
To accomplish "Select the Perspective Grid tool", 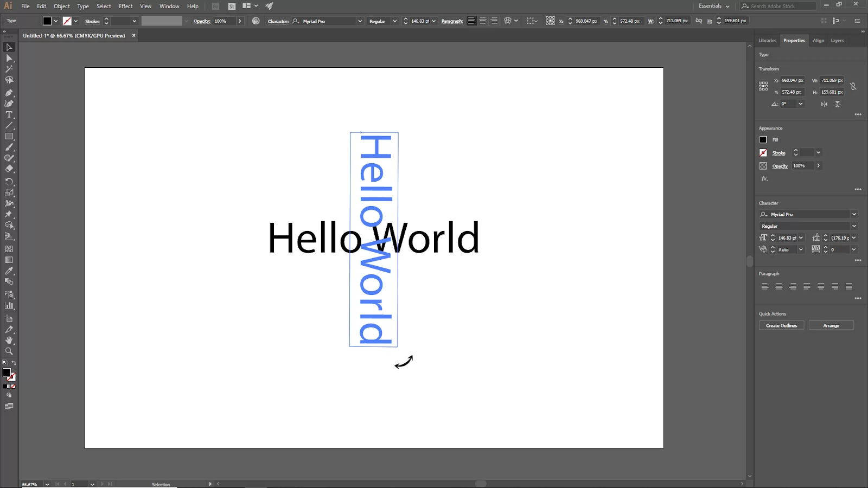I will pyautogui.click(x=9, y=236).
